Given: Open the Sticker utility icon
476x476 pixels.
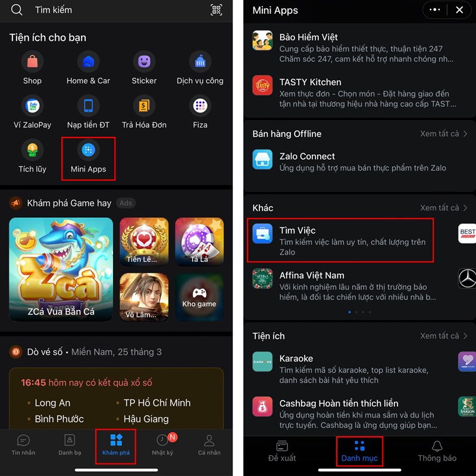Looking at the screenshot, I should pyautogui.click(x=144, y=62).
